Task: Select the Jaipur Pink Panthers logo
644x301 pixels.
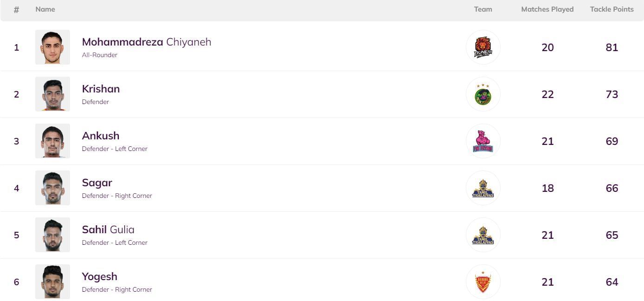Action: click(x=483, y=141)
